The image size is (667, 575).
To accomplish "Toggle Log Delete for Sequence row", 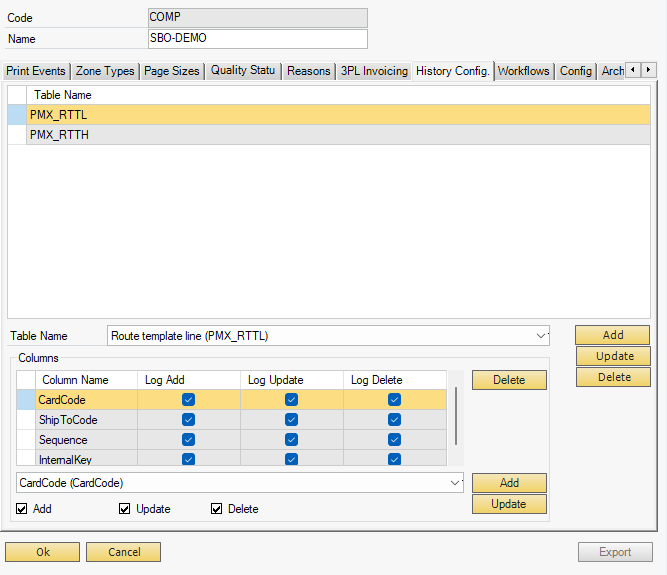I will click(394, 440).
